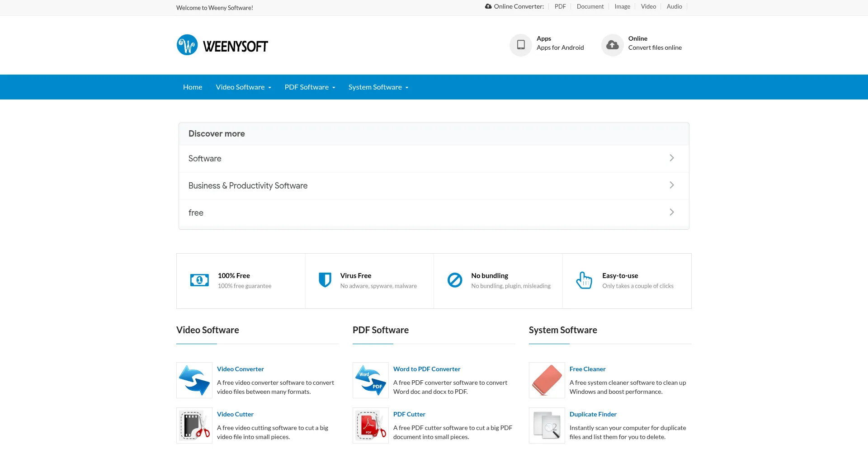Select Business & Productivity Software label
Viewport: 868px width, 449px height.
(x=248, y=186)
